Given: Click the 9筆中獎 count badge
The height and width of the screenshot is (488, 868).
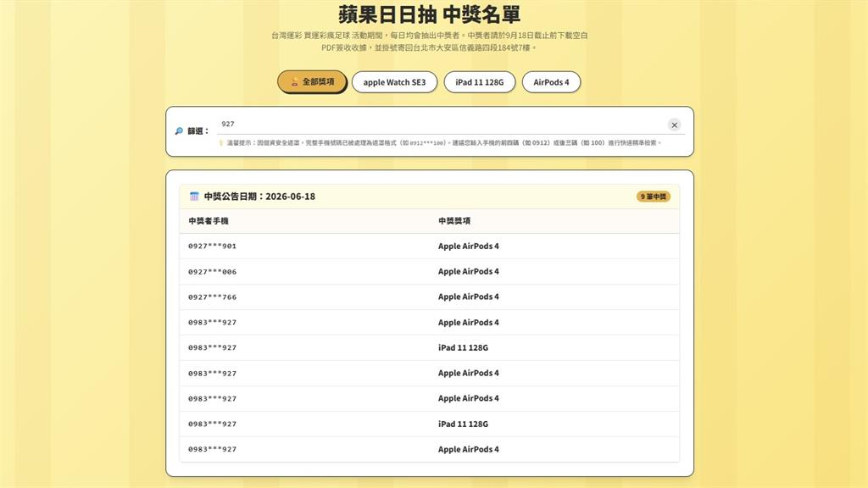Looking at the screenshot, I should pyautogui.click(x=654, y=197).
